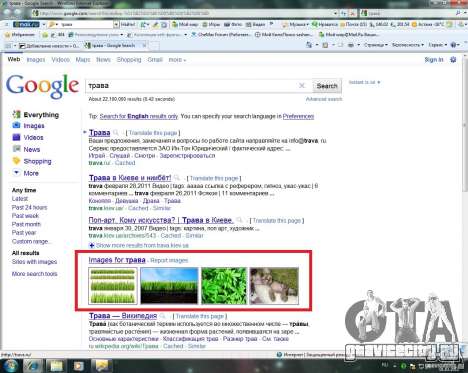Select the Shopping tag icon in the sidebar
The height and width of the screenshot is (373, 468).
16,161
